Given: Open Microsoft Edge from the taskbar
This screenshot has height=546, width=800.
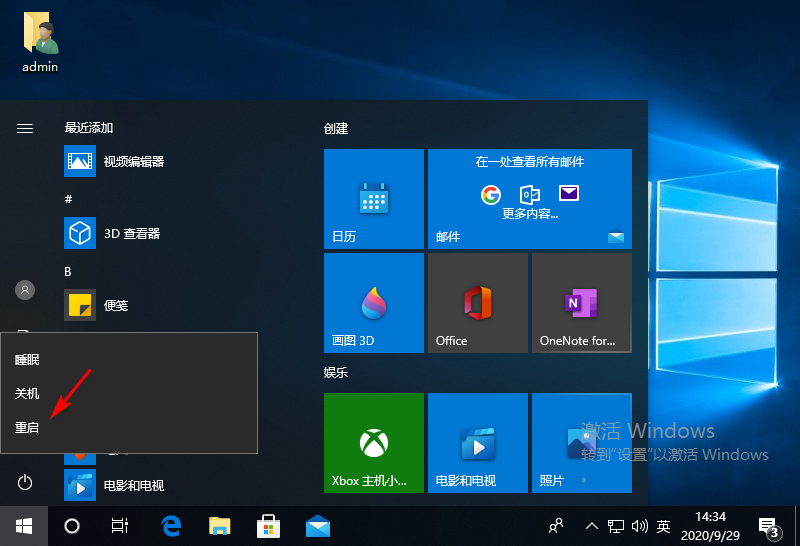Looking at the screenshot, I should 171,525.
